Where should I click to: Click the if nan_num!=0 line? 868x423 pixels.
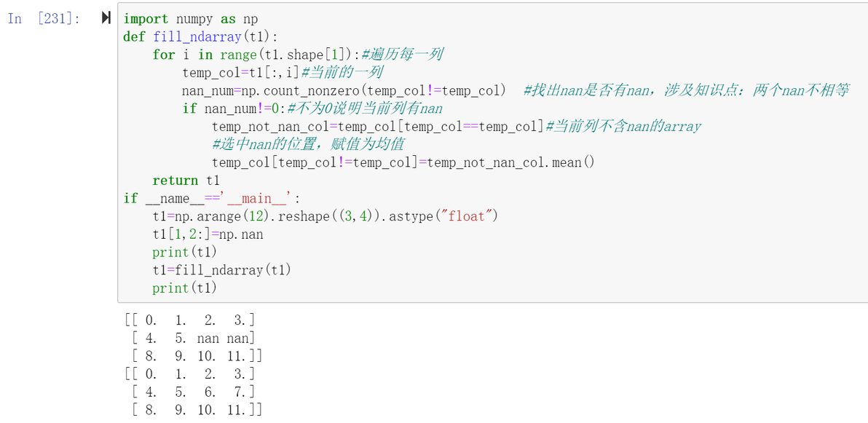point(313,108)
